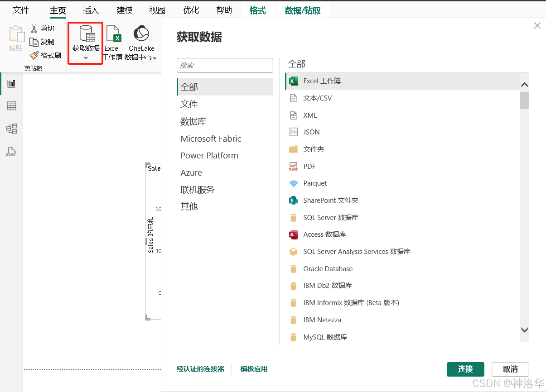Select SQL Server Analysis Services 数据库 connector
This screenshot has width=546, height=392.
[x=402, y=252]
